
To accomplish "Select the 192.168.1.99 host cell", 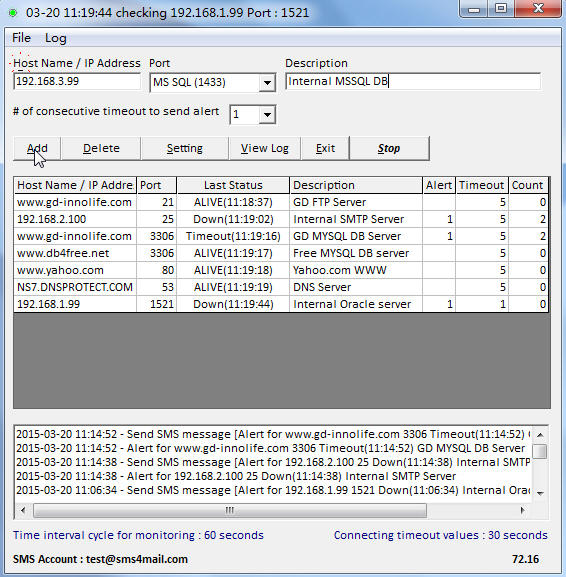I will 75,304.
